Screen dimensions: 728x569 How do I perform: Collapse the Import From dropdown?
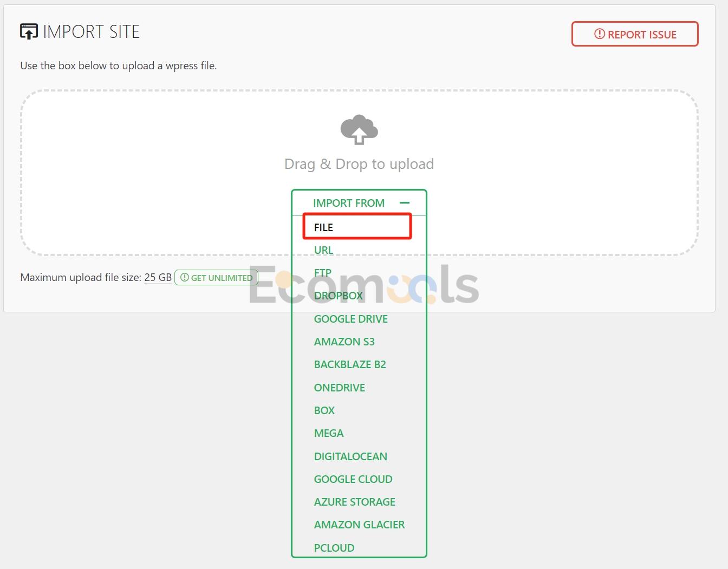point(359,203)
